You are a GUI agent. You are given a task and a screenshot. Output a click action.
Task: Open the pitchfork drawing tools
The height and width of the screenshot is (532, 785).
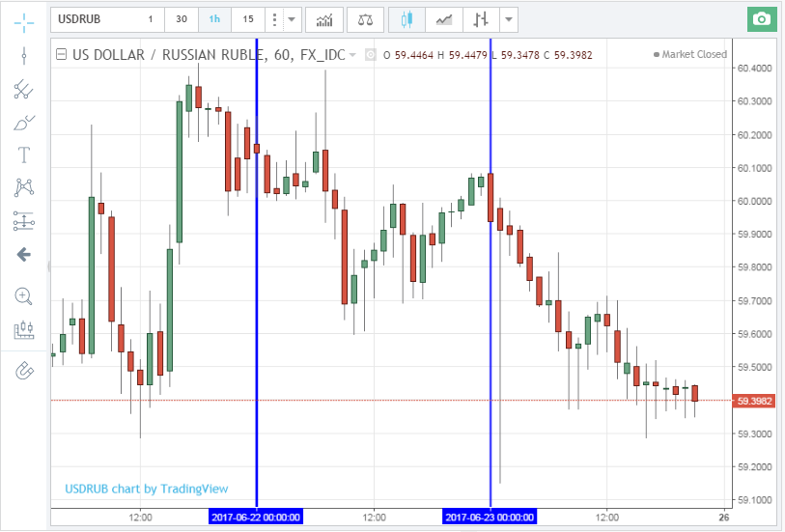click(x=24, y=90)
